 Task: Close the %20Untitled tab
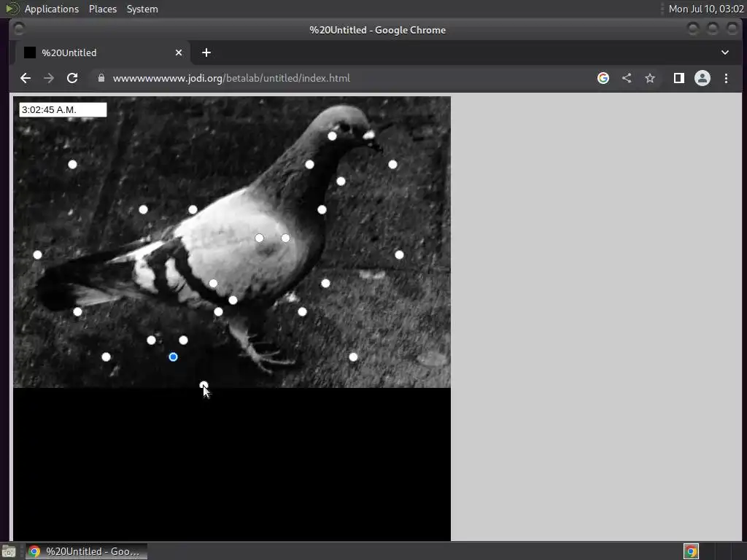tap(179, 52)
